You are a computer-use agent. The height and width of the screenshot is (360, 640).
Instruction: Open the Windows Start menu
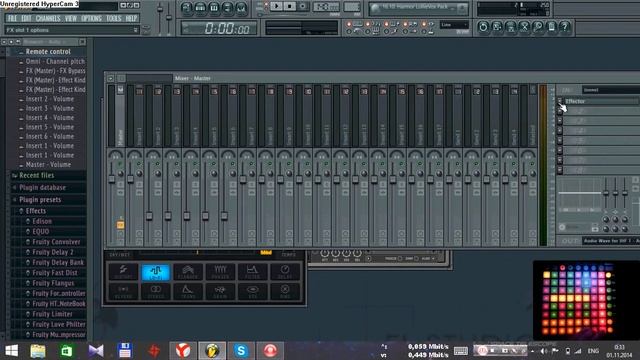11,351
